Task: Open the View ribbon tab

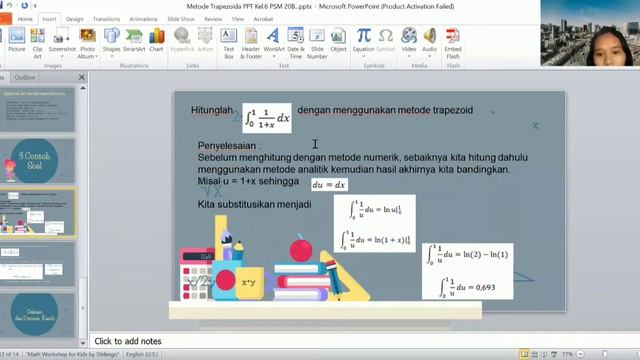Action: coord(238,19)
